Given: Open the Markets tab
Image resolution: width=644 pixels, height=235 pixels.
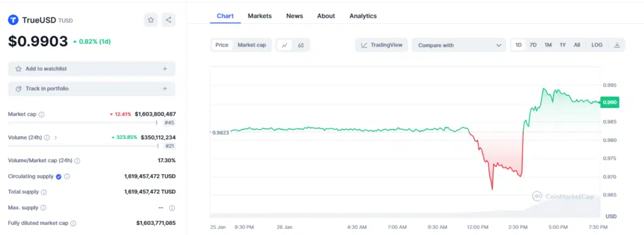Looking at the screenshot, I should 260,16.
